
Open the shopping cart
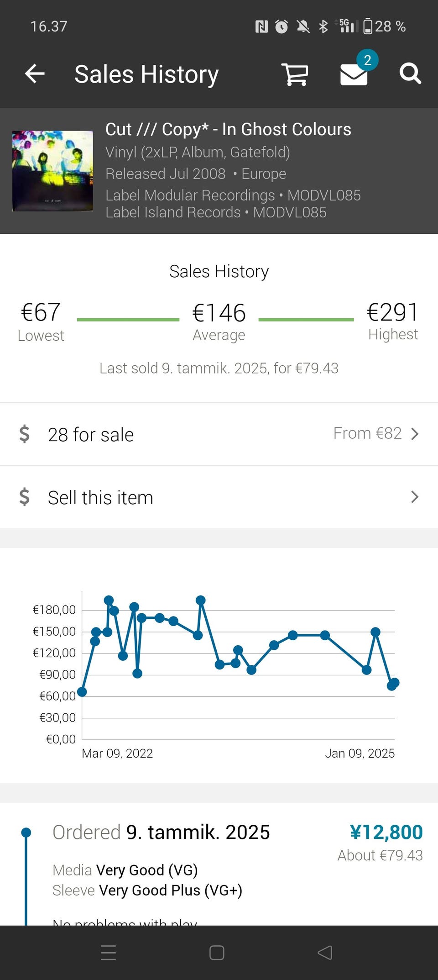[295, 74]
